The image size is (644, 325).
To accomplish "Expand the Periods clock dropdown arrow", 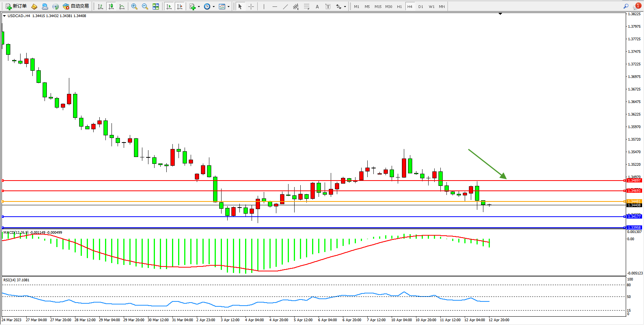I will tap(214, 6).
